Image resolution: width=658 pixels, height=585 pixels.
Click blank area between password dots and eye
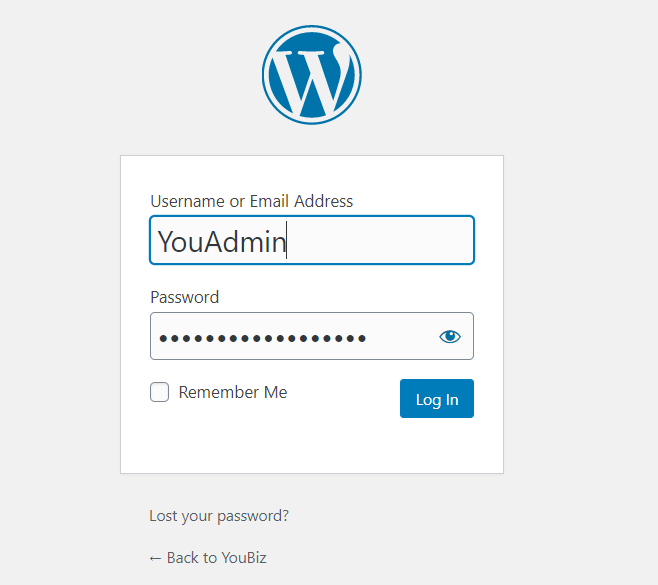402,337
